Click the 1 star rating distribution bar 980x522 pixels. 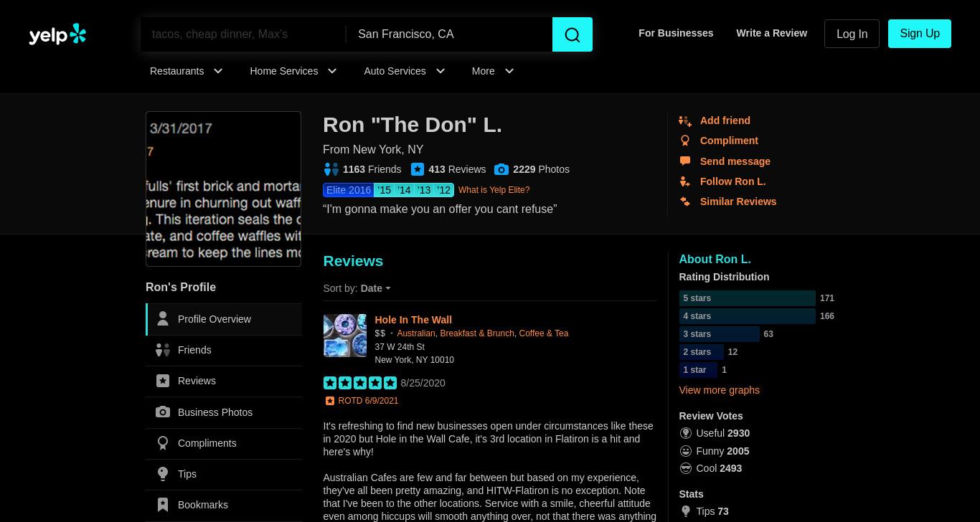[x=698, y=370]
